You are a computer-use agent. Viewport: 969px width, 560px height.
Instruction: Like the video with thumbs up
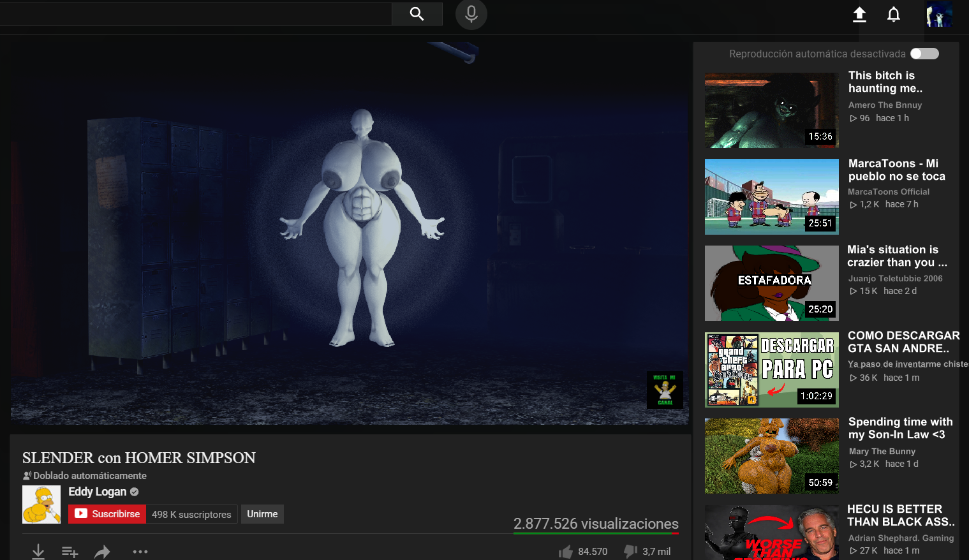565,552
